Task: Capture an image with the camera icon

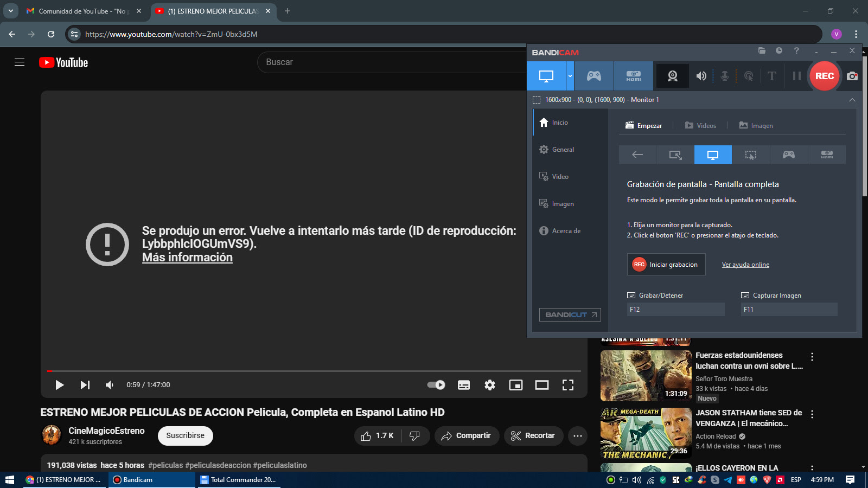Action: click(851, 76)
